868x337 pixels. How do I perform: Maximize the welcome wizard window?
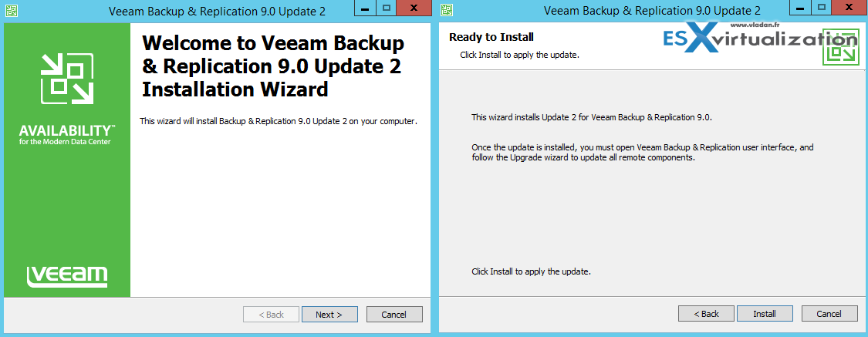pos(386,8)
